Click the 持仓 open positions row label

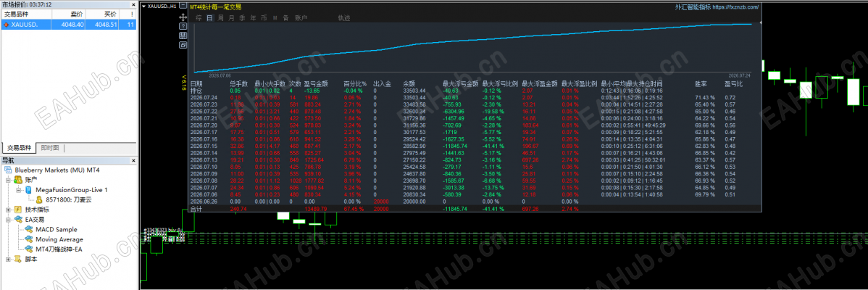pyautogui.click(x=196, y=90)
